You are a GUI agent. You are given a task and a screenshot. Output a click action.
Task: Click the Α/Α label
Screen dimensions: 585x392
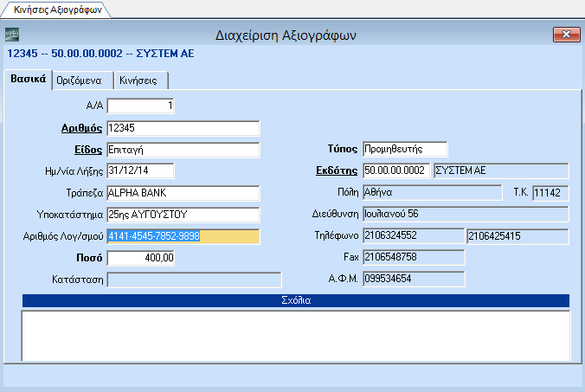tap(94, 106)
